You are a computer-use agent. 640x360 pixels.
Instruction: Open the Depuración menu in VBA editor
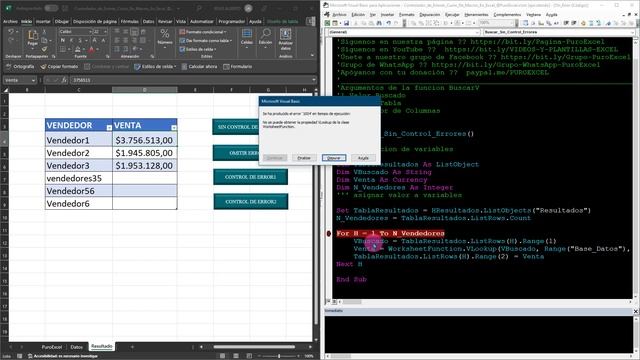[x=430, y=14]
